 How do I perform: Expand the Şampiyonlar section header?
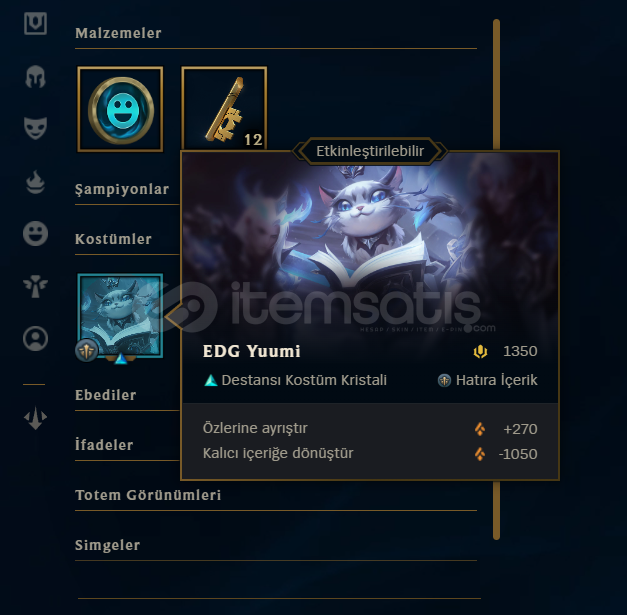(122, 189)
